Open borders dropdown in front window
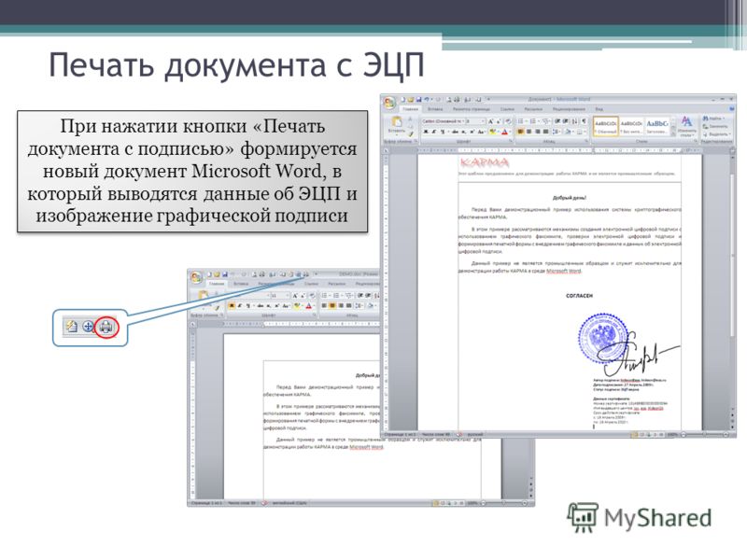Image resolution: width=747 pixels, height=560 pixels. point(585,132)
